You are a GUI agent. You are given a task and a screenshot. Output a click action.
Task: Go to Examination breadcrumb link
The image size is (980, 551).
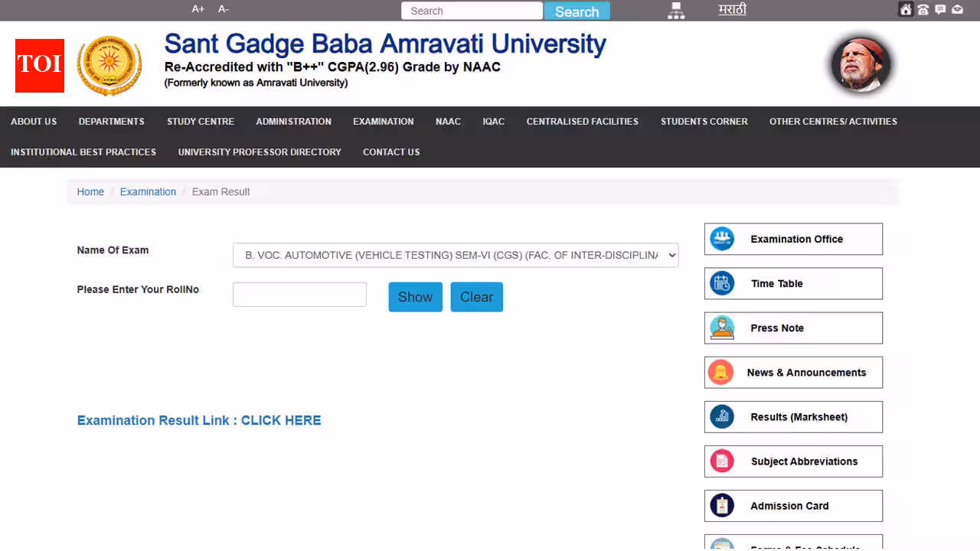148,191
